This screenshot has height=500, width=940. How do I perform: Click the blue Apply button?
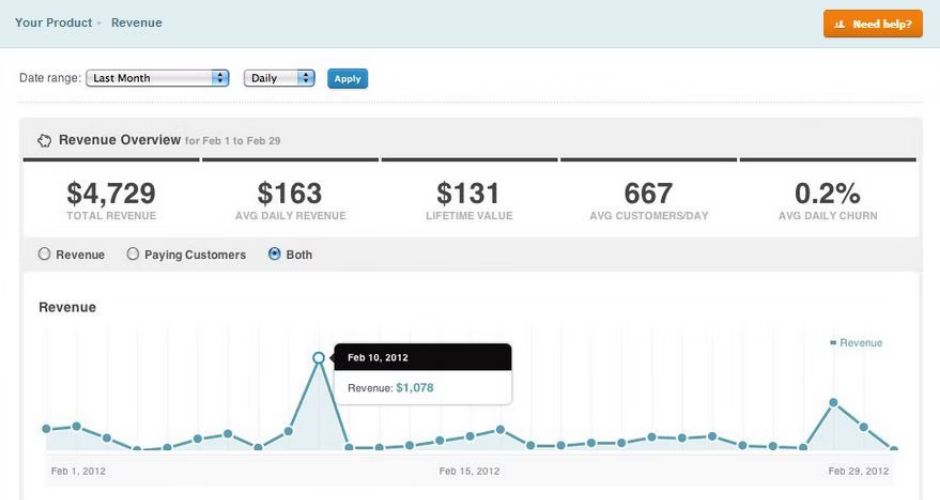pos(348,79)
